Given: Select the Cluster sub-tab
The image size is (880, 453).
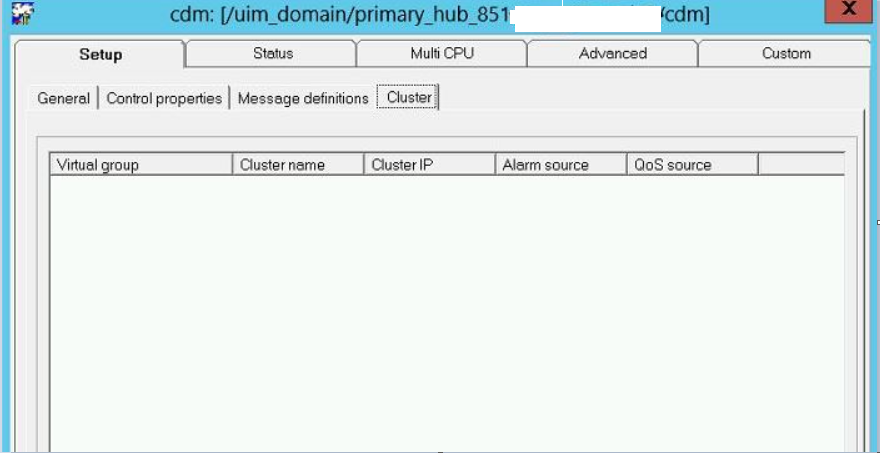Looking at the screenshot, I should [408, 98].
